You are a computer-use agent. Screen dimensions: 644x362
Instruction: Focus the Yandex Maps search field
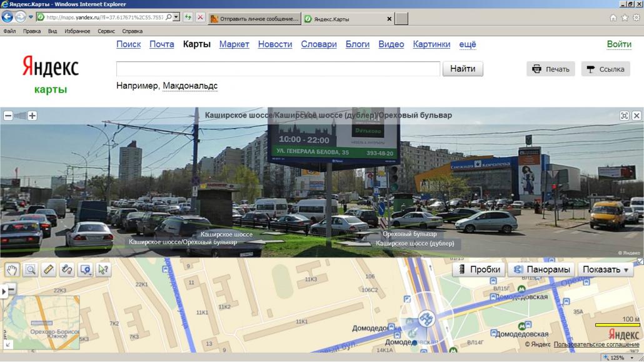pos(278,69)
